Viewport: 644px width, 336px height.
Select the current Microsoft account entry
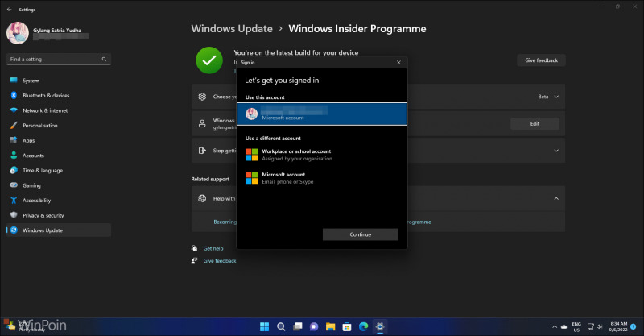322,114
